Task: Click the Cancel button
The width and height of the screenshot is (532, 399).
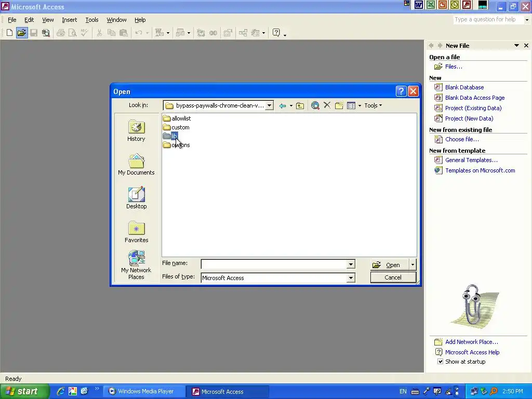Action: pos(393,277)
